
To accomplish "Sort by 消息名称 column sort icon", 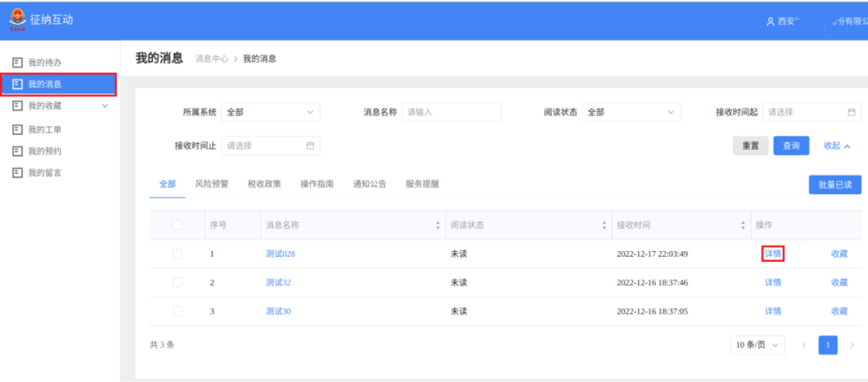I will (438, 225).
